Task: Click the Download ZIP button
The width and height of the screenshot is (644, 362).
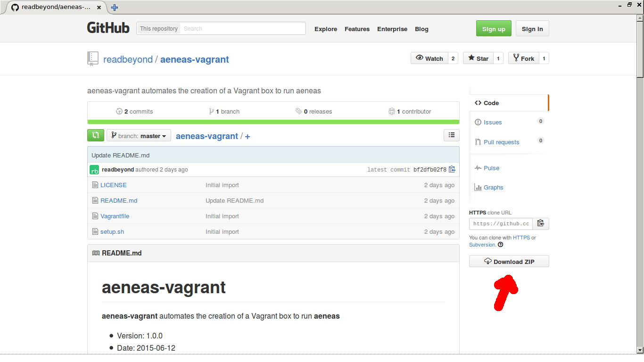Action: (x=509, y=261)
